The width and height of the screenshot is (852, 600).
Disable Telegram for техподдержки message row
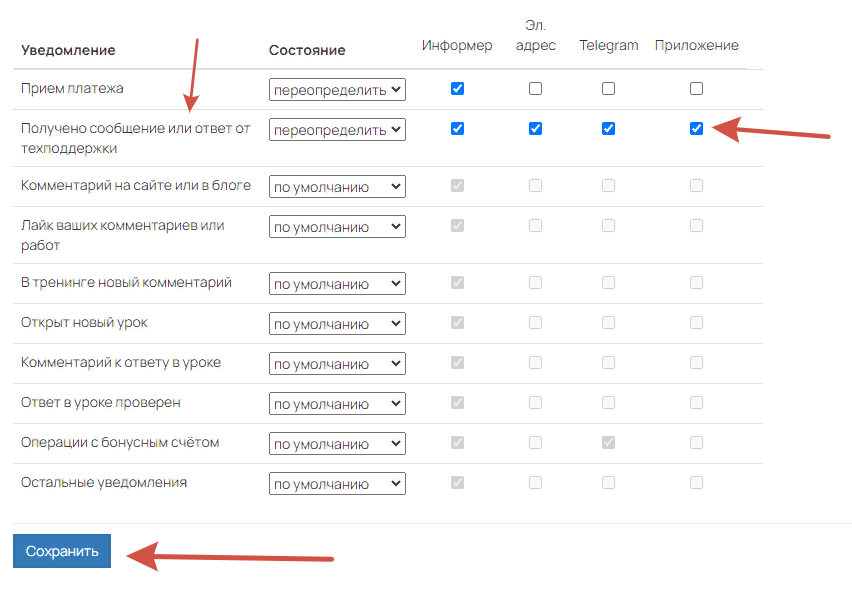coord(608,128)
